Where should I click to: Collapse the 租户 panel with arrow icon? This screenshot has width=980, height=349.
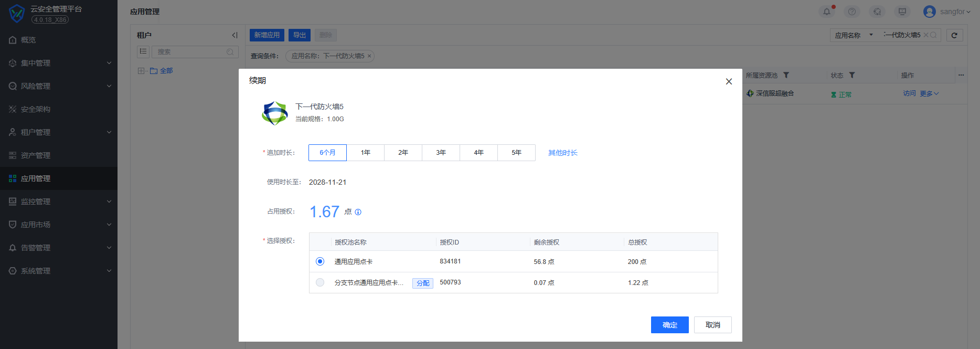coord(235,35)
